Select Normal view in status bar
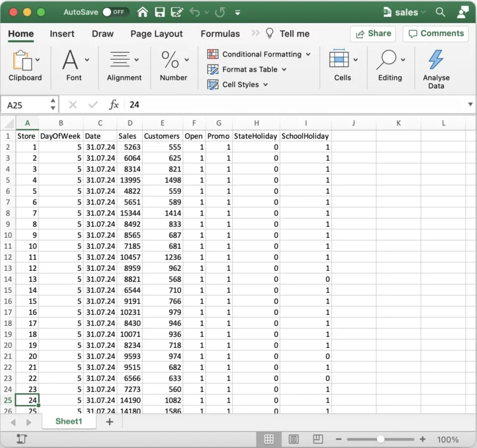The image size is (477, 448). click(269, 439)
